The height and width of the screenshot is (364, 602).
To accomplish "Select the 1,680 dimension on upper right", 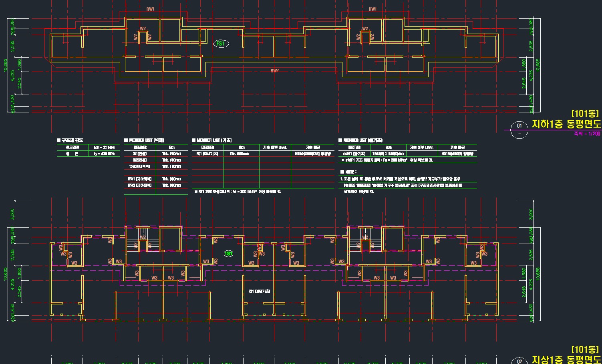I will pos(524,64).
